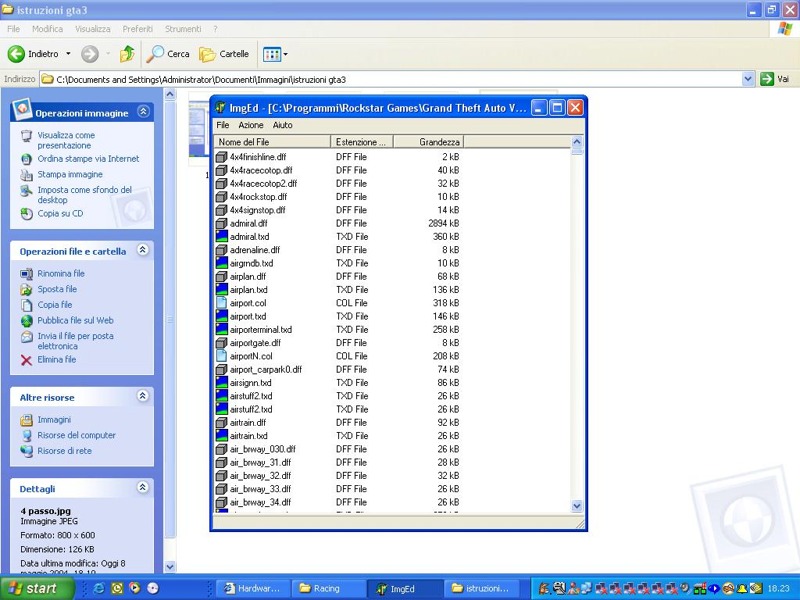The width and height of the screenshot is (800, 600).
Task: Collapse the Operazioni immagine panel
Action: 143,112
